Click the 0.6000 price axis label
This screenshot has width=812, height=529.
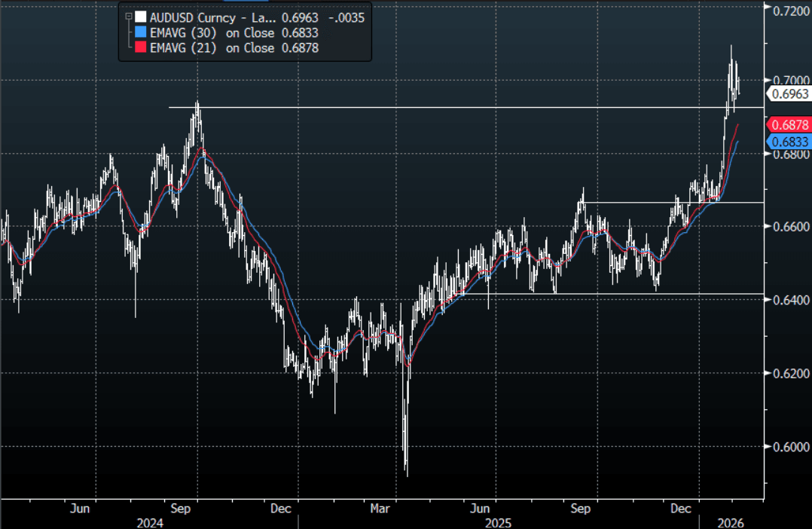point(791,447)
